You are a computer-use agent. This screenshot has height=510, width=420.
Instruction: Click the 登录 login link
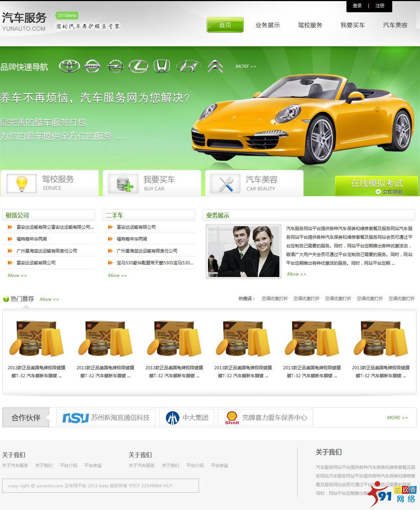point(357,6)
